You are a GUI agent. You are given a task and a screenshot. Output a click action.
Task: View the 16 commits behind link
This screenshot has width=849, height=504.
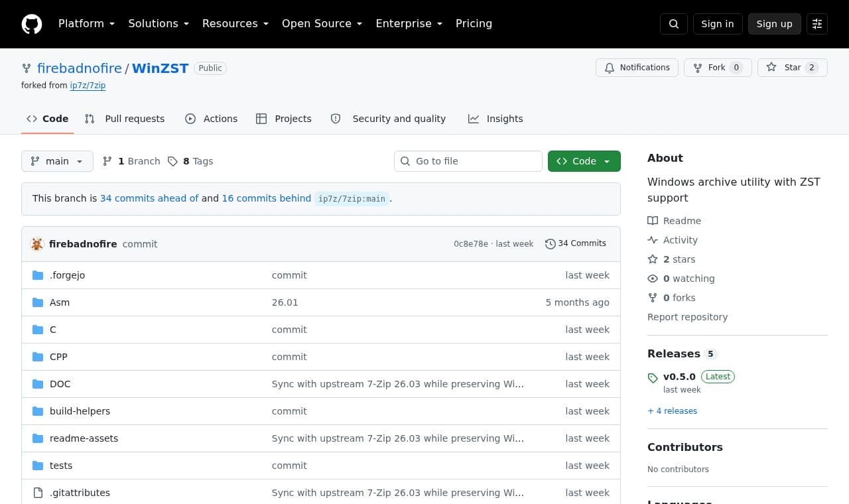point(267,198)
